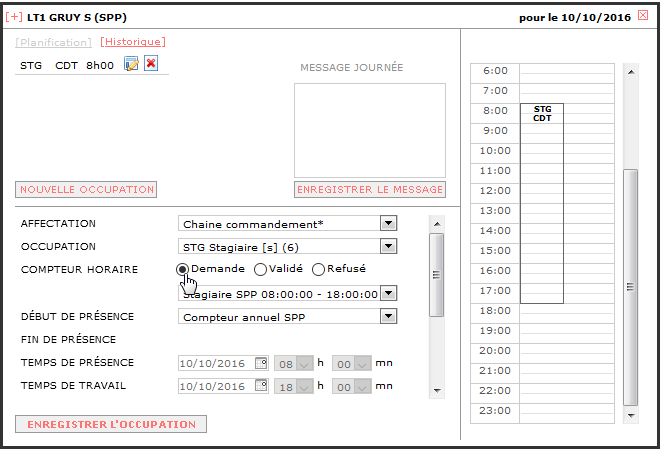Open calendar picker for first 10/10/2016 date

coord(261,363)
